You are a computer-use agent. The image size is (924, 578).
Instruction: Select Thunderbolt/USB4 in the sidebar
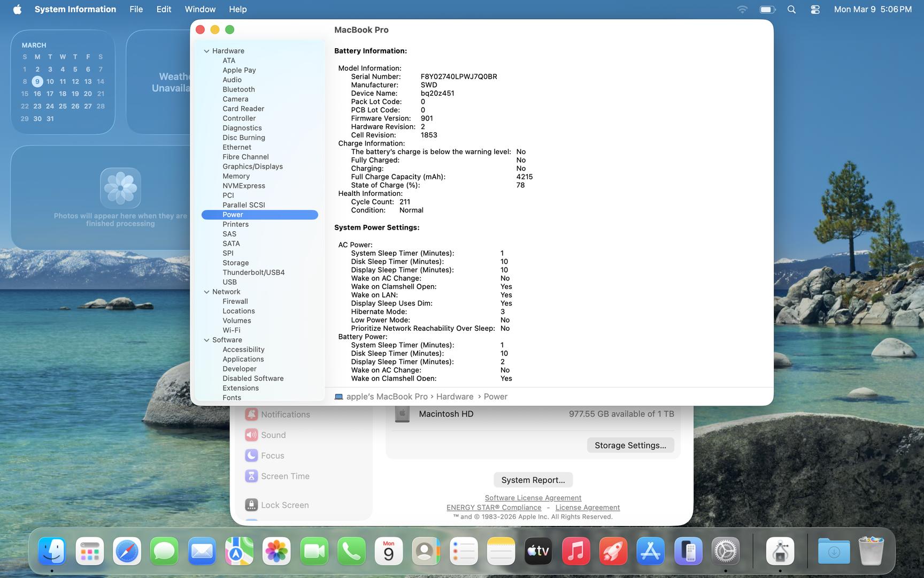coord(253,272)
